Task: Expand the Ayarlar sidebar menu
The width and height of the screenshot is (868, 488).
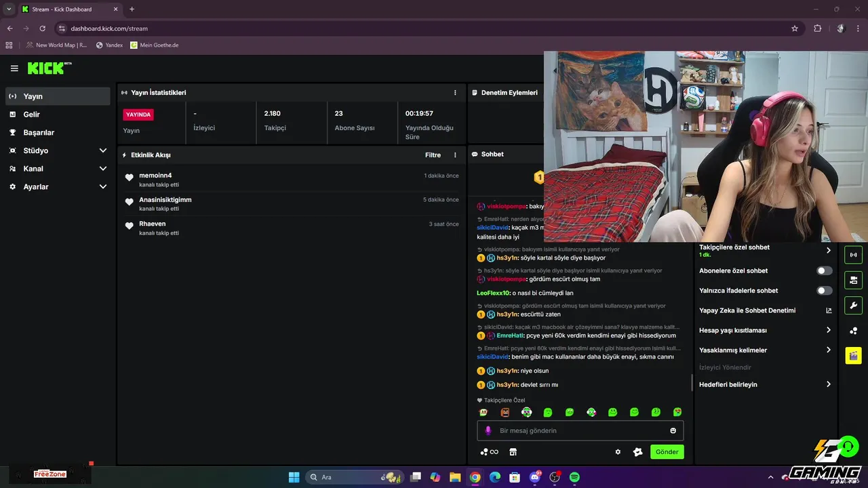Action: [58, 186]
